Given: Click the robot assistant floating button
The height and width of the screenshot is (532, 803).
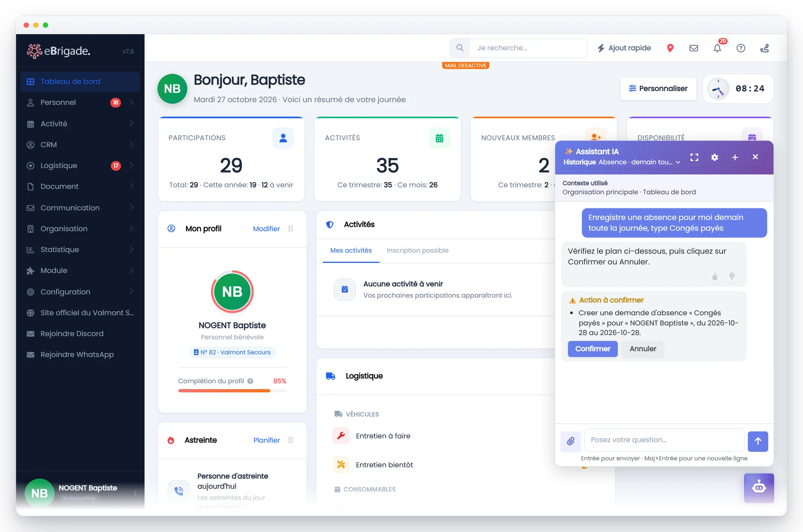Looking at the screenshot, I should pyautogui.click(x=759, y=488).
